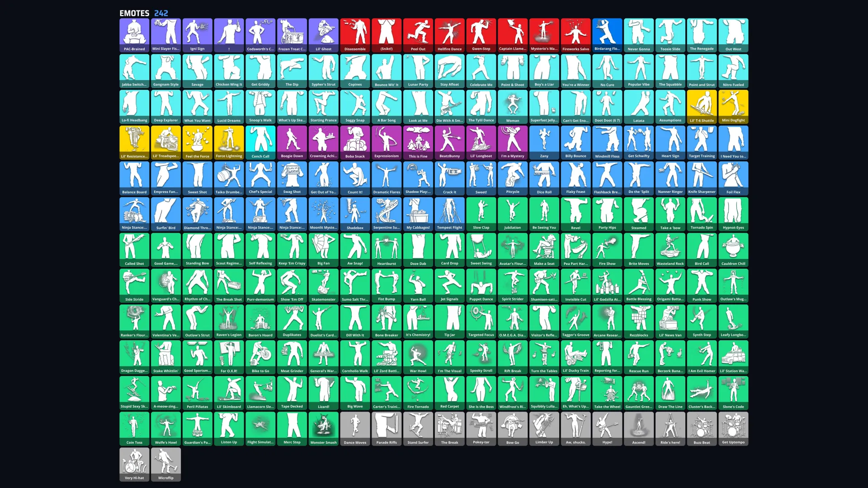Click the Lizard! emote tile

click(x=323, y=393)
